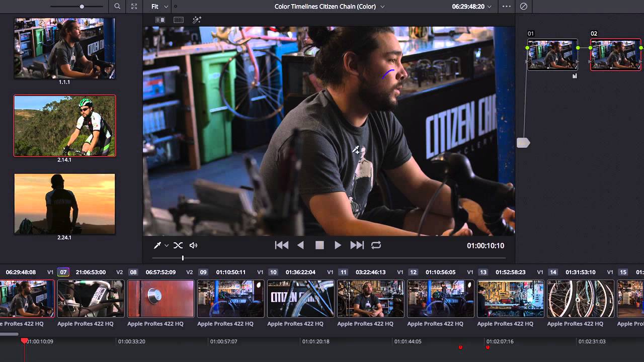Click the timecode 21:06:53:00
The height and width of the screenshot is (362, 644).
pyautogui.click(x=91, y=272)
